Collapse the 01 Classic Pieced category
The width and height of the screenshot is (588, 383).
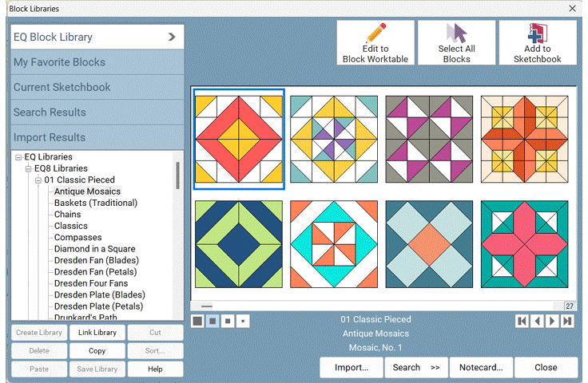point(38,180)
